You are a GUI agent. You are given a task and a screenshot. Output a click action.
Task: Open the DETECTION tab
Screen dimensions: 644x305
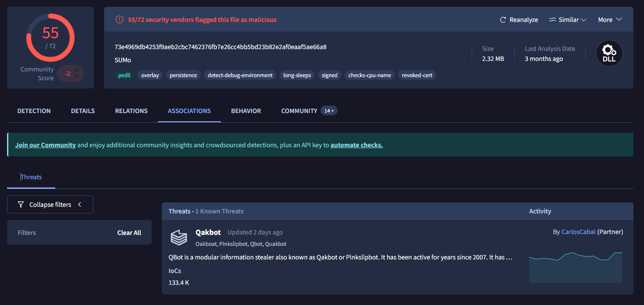(34, 111)
